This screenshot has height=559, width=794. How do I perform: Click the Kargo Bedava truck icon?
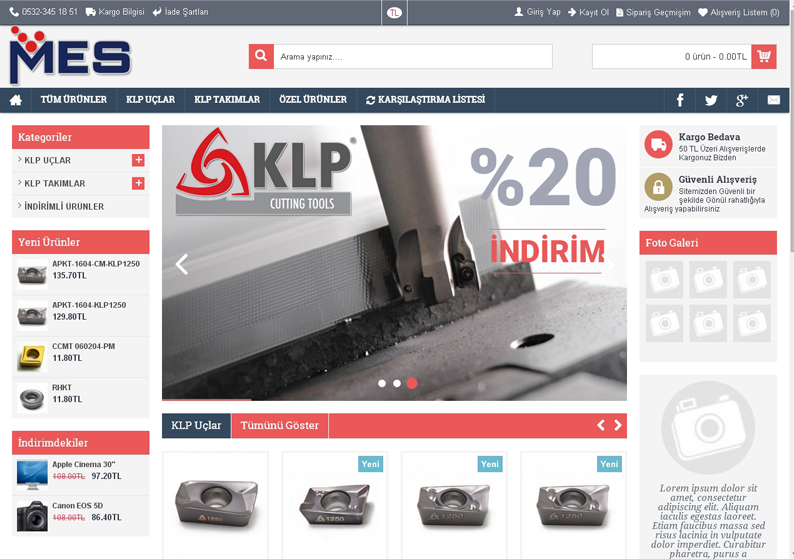point(658,144)
